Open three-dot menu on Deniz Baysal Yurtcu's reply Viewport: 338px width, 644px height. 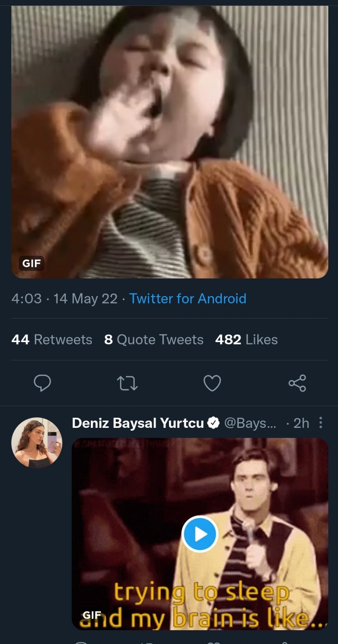coord(321,423)
